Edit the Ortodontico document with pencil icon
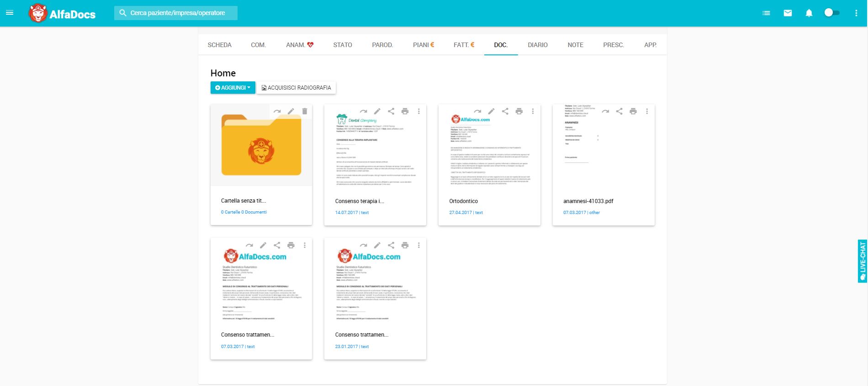This screenshot has height=386, width=868. (491, 111)
